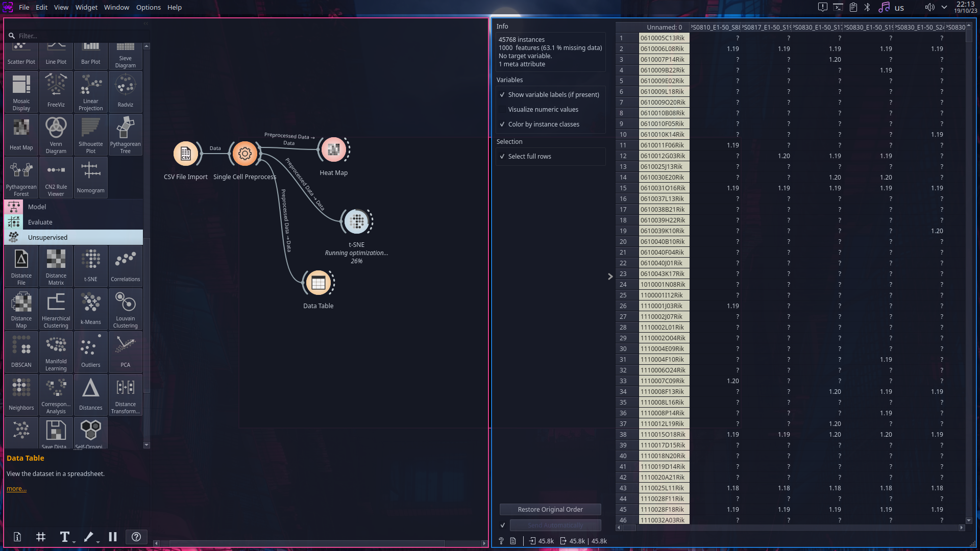Click the Heat Map node on the canvas

tap(334, 150)
